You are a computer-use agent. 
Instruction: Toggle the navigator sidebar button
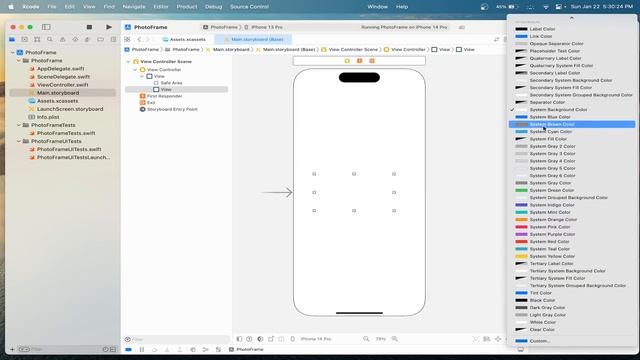pos(46,27)
